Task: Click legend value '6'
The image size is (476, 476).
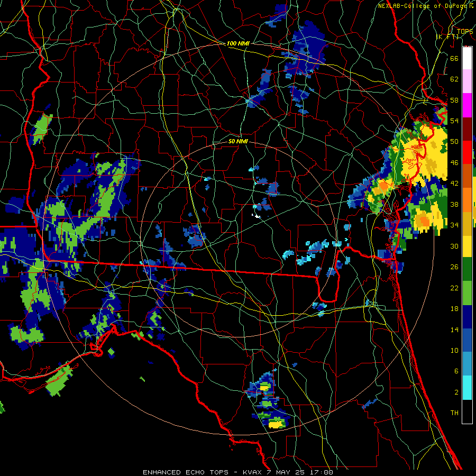Action: pos(456,371)
